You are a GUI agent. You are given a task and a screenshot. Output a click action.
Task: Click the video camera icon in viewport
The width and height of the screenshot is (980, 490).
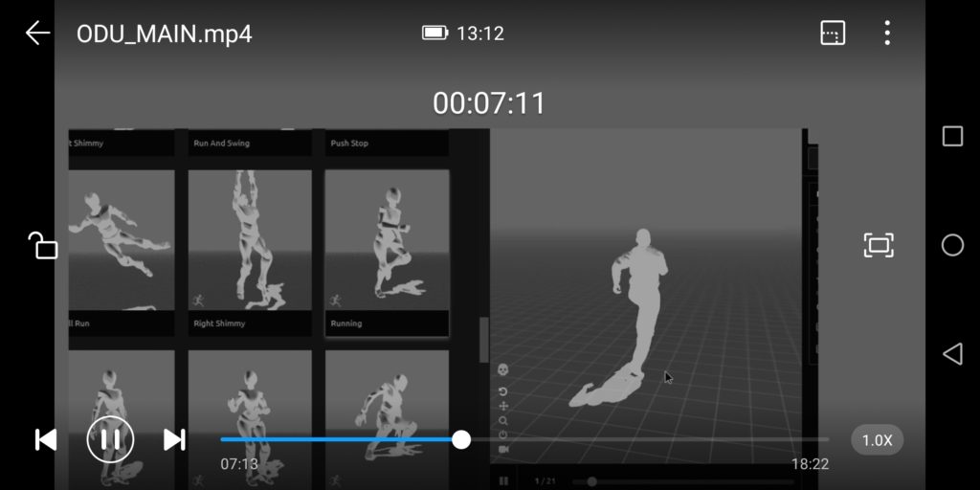(503, 450)
